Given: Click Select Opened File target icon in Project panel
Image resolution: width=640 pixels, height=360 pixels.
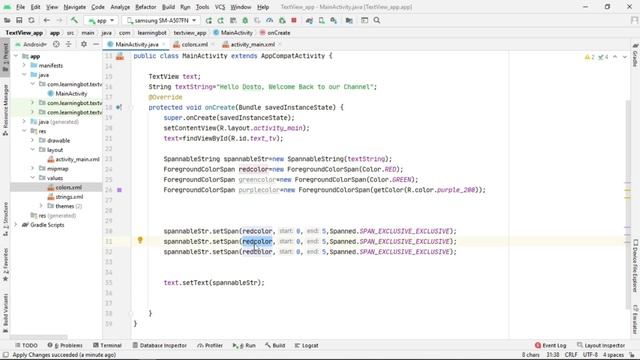Looking at the screenshot, I should pyautogui.click(x=56, y=44).
